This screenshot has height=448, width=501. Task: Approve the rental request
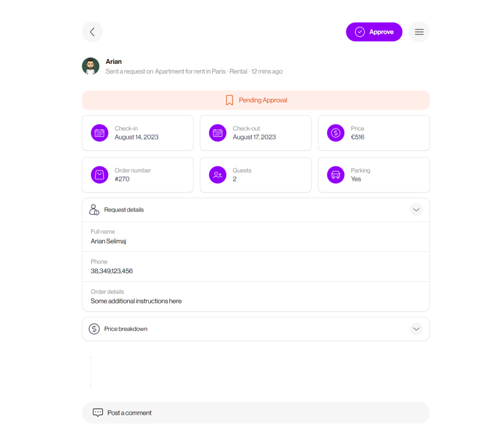click(374, 32)
